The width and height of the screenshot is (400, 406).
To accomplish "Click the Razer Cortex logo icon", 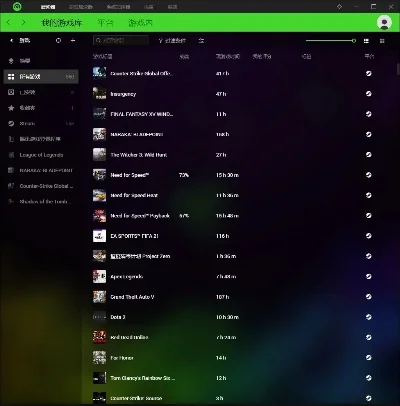I will click(17, 6).
